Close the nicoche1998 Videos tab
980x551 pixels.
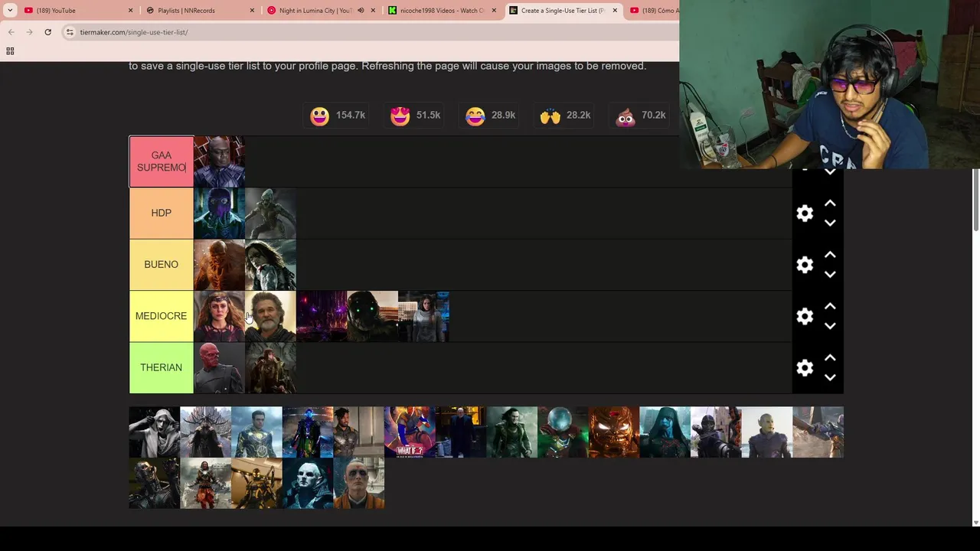pos(494,11)
